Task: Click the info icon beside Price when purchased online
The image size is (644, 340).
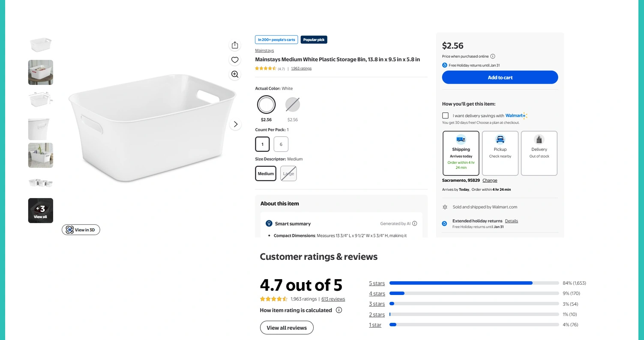Action: (493, 56)
